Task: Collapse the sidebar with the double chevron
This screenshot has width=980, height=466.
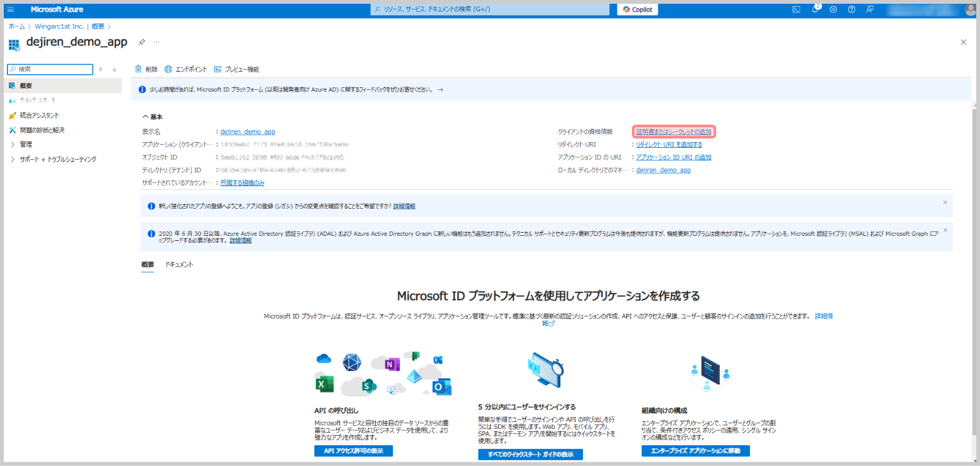Action: pyautogui.click(x=114, y=70)
